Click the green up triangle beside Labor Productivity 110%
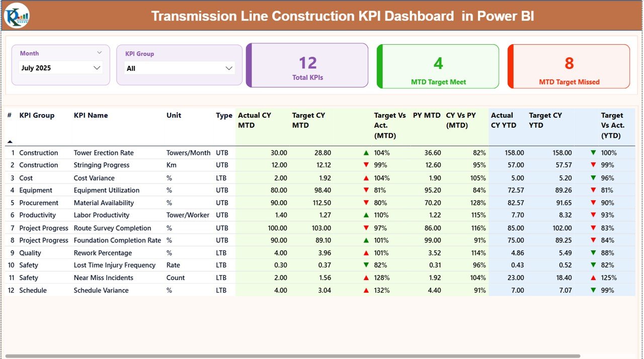The width and height of the screenshot is (644, 359). (x=366, y=215)
